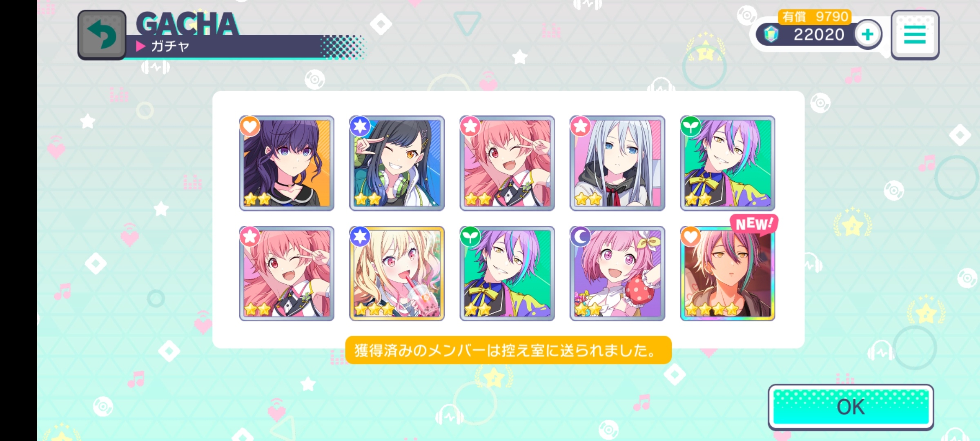Tap the green leaf icon on top-row purple-haired boy
Viewport: 980px width, 441px height.
pos(690,126)
